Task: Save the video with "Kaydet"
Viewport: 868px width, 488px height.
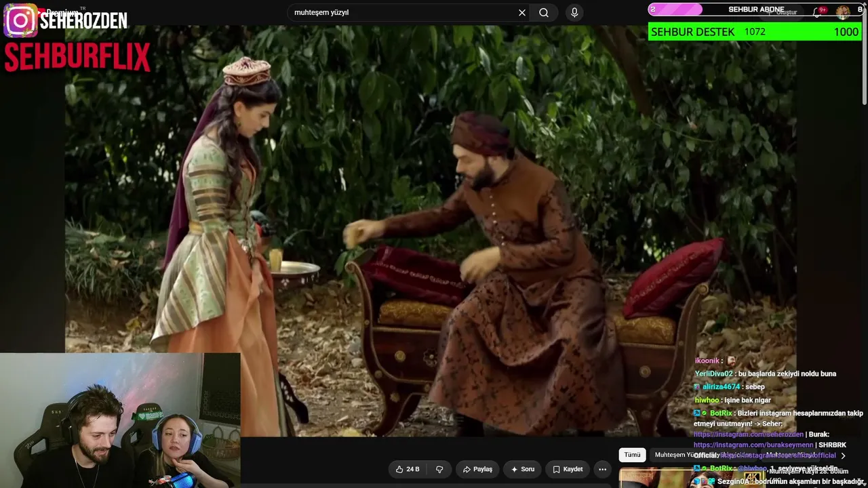Action: pyautogui.click(x=568, y=469)
